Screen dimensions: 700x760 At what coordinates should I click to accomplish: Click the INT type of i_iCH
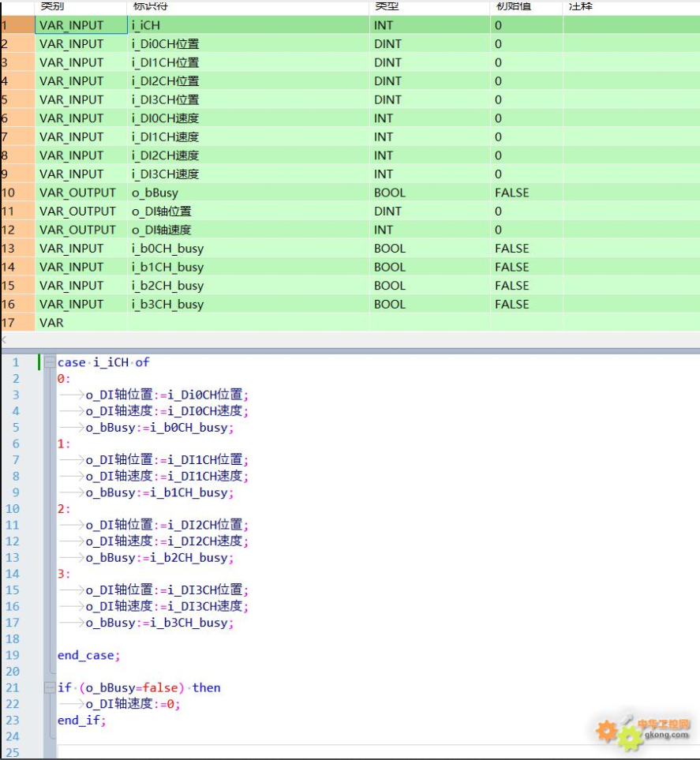tap(429, 25)
